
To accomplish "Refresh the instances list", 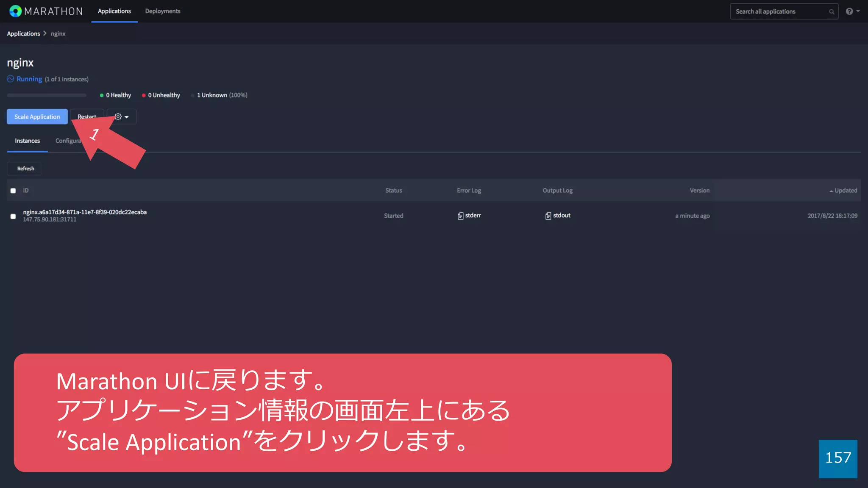I will [x=24, y=169].
